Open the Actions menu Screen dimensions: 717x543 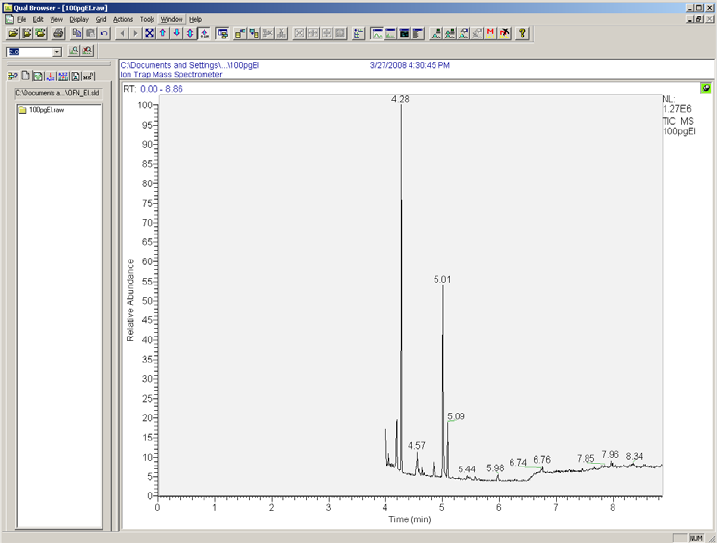(x=122, y=19)
